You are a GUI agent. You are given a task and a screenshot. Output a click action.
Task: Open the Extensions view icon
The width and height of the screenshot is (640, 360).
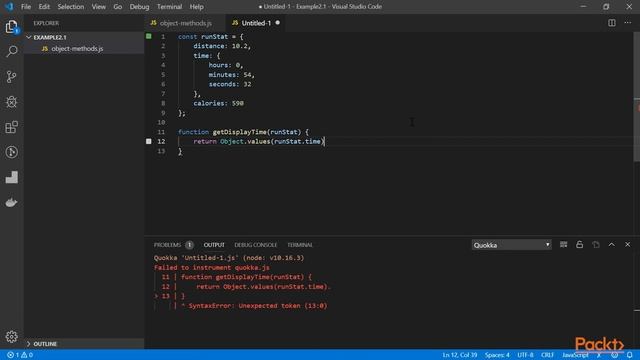pyautogui.click(x=11, y=127)
